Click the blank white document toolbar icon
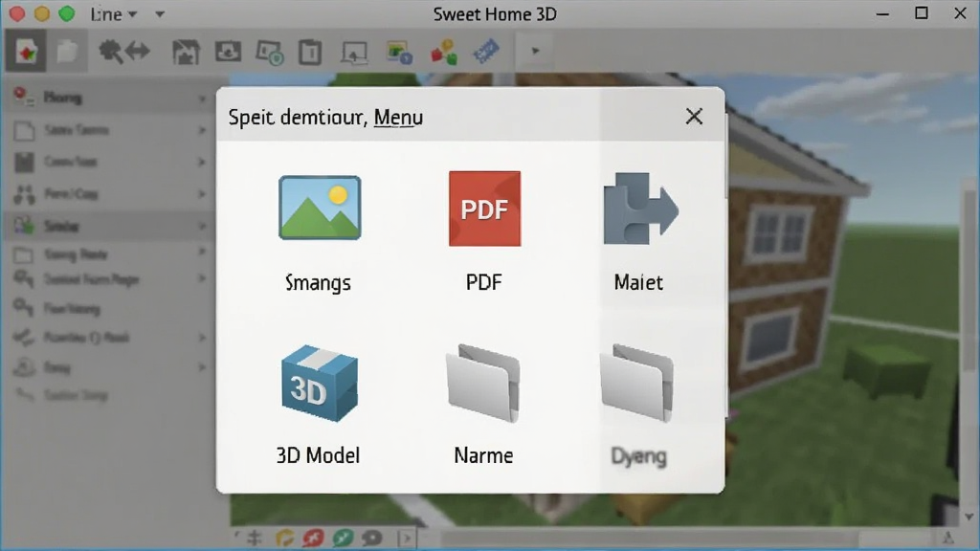The image size is (980, 551). (x=67, y=52)
